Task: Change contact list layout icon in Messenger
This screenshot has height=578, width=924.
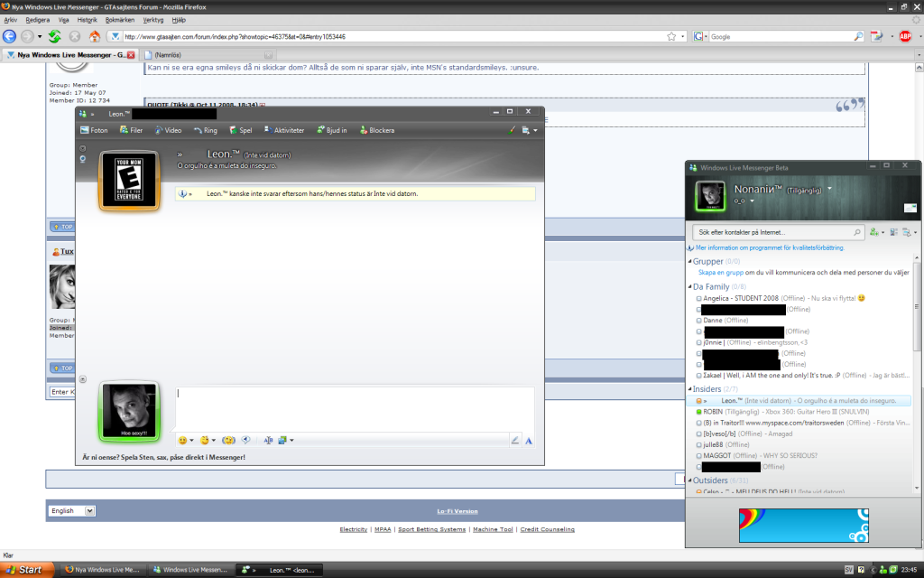Action: [894, 232]
